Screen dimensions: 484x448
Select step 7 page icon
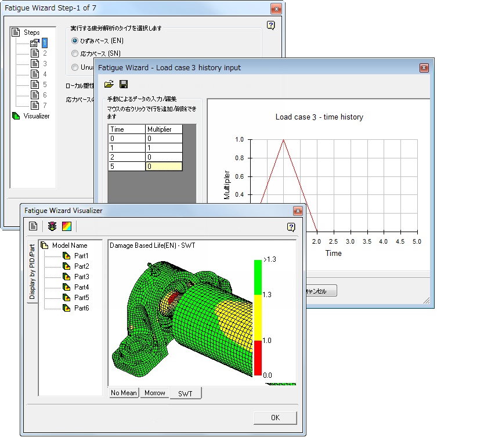pyautogui.click(x=35, y=105)
